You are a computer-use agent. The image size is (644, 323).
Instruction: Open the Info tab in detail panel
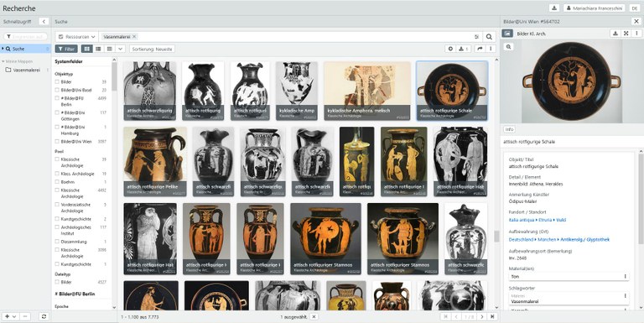(509, 129)
